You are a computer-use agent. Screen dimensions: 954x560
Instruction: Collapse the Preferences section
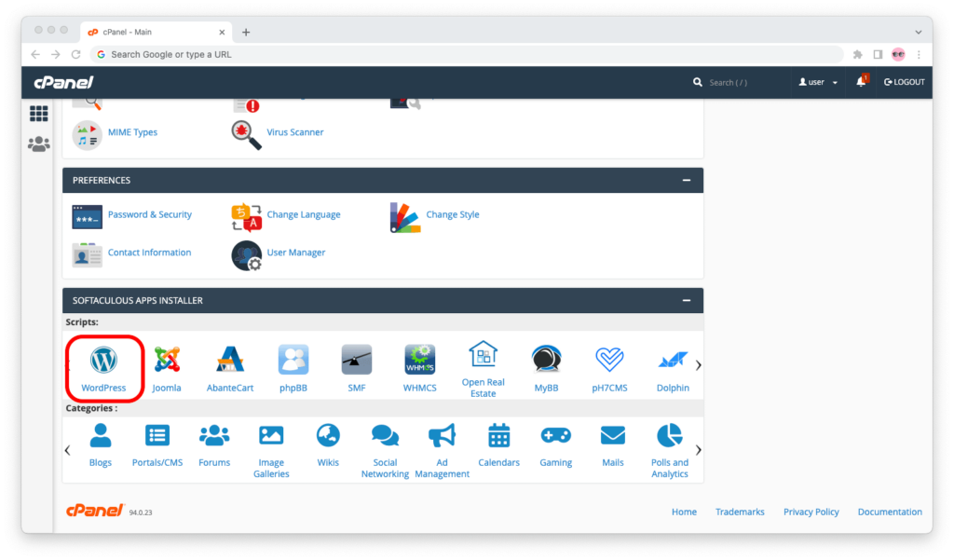pyautogui.click(x=687, y=180)
